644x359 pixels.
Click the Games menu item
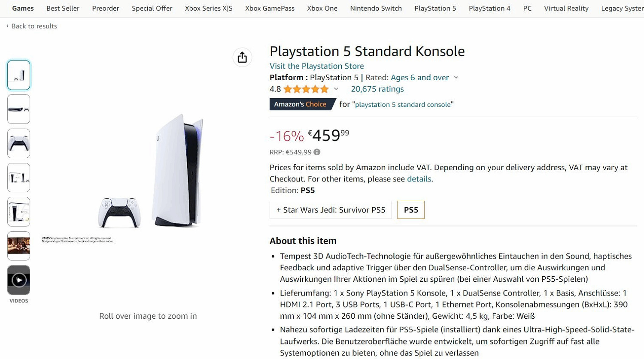(22, 8)
